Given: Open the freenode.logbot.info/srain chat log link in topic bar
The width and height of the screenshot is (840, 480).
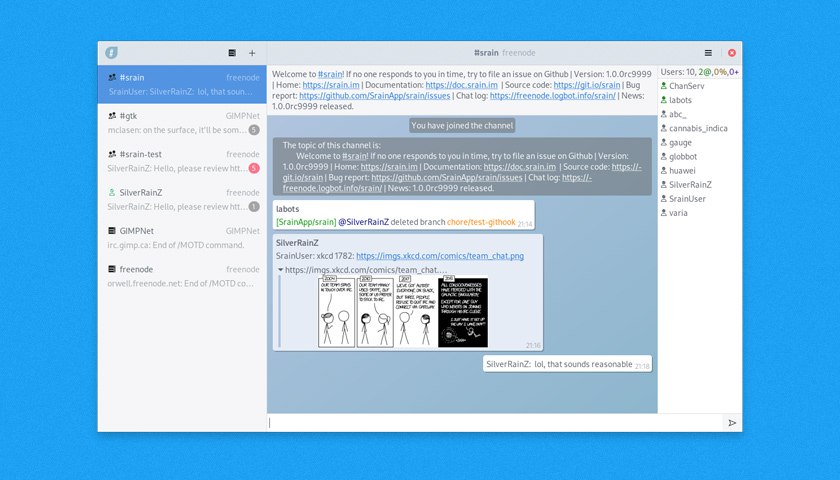Looking at the screenshot, I should point(553,96).
